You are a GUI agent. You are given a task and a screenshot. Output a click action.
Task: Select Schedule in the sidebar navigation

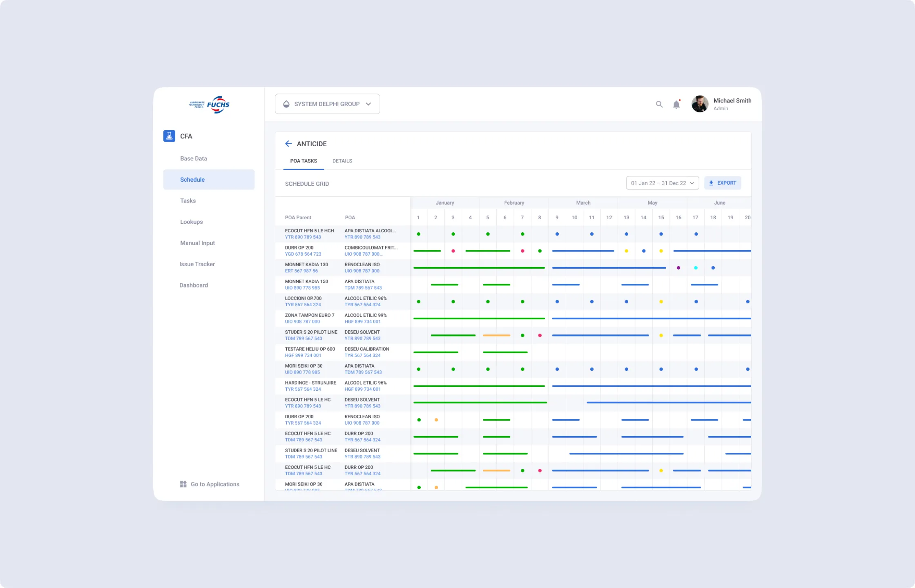[x=192, y=179]
